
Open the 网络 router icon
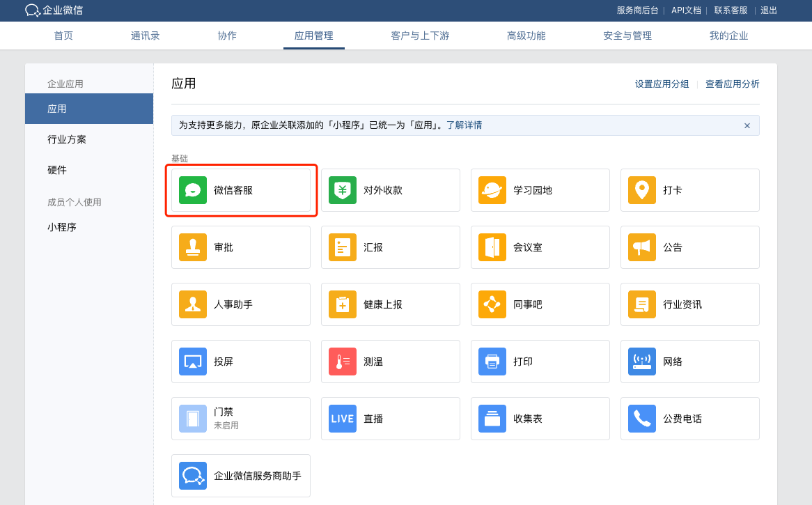(x=641, y=361)
